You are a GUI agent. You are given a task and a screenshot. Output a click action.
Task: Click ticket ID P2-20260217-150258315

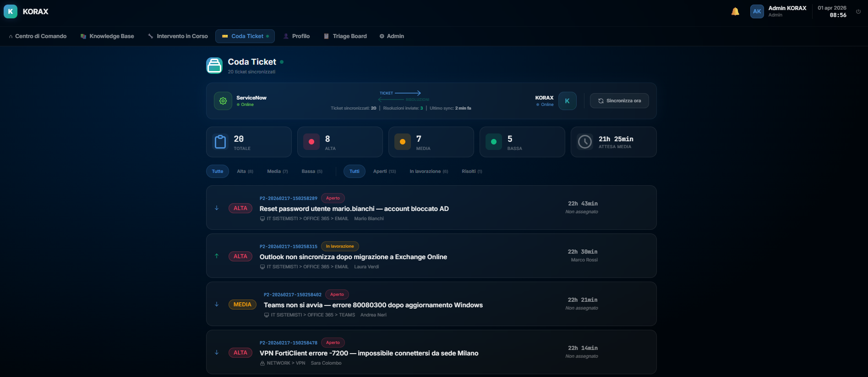pyautogui.click(x=289, y=247)
